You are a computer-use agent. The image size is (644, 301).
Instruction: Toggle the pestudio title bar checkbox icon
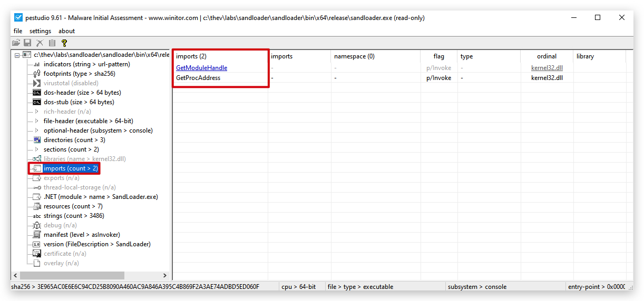pyautogui.click(x=18, y=17)
